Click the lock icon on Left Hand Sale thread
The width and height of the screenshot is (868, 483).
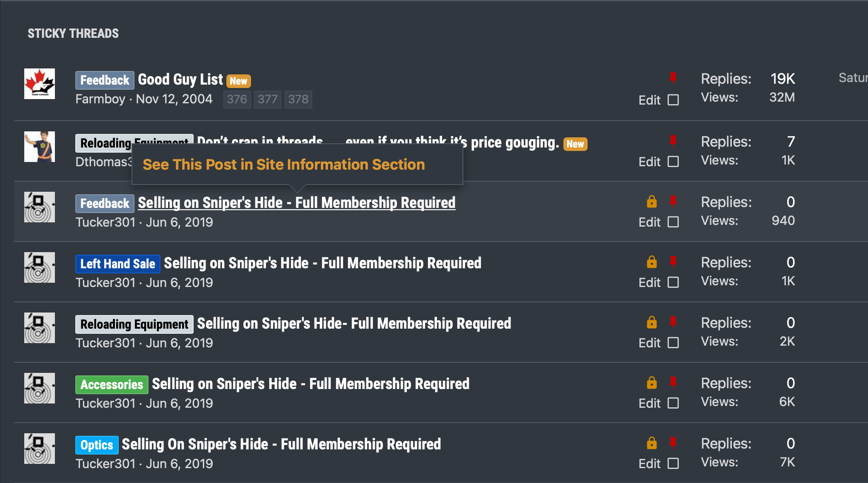point(651,262)
